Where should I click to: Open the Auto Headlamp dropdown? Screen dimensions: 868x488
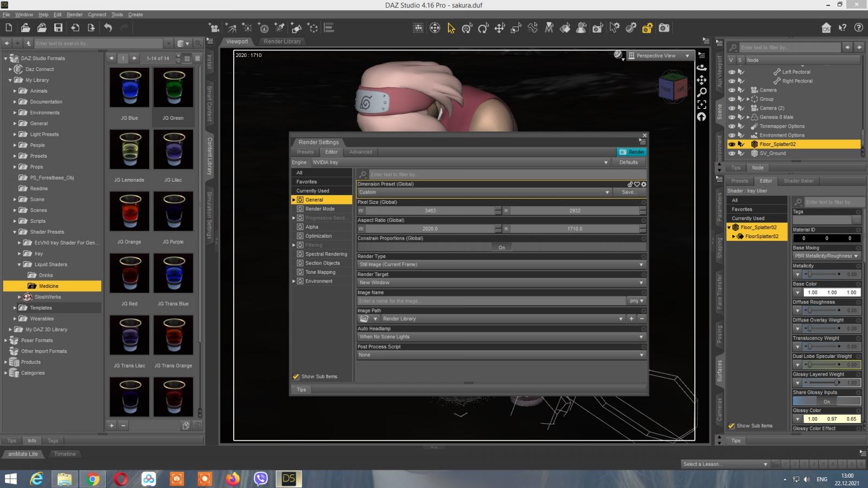coord(501,337)
